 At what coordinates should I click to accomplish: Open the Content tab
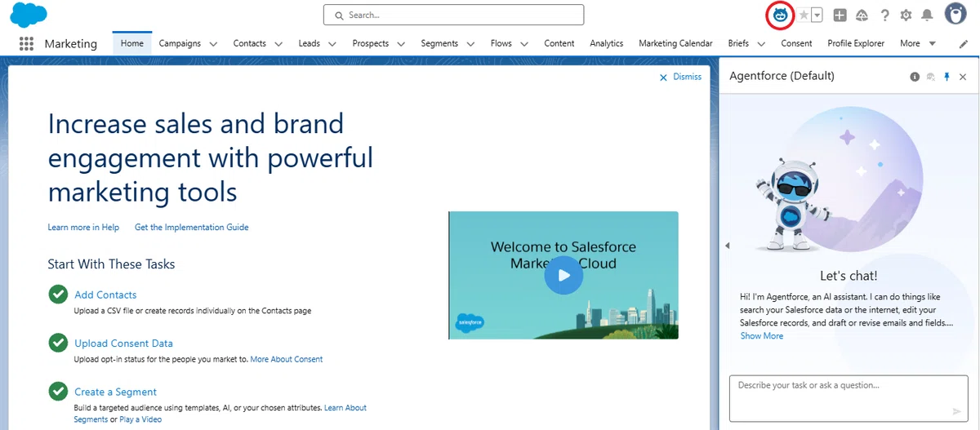point(559,43)
